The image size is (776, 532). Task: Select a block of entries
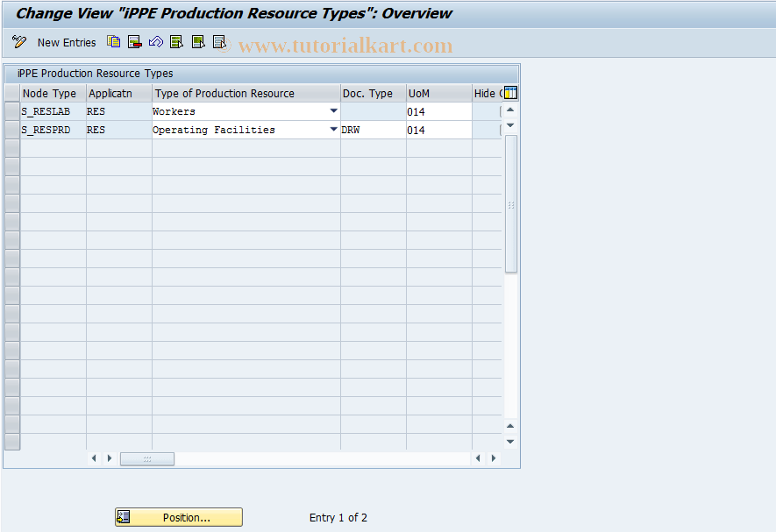[198, 41]
